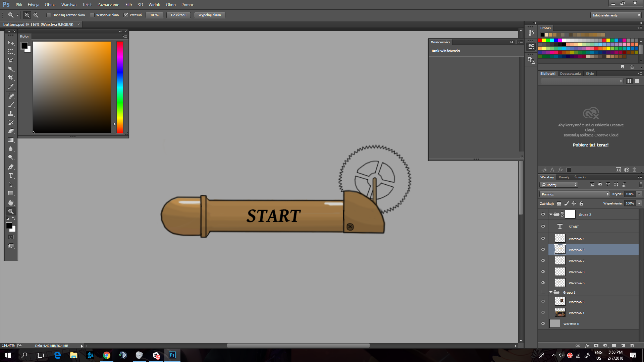Select the Healing Brush tool
This screenshot has height=362, width=644.
11,96
